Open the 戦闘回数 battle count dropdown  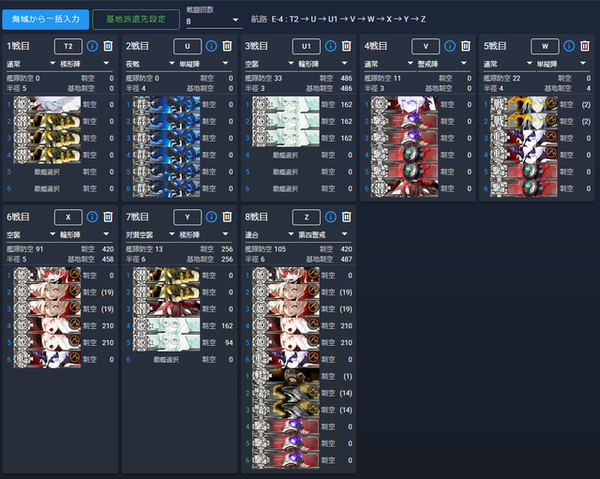tap(213, 21)
